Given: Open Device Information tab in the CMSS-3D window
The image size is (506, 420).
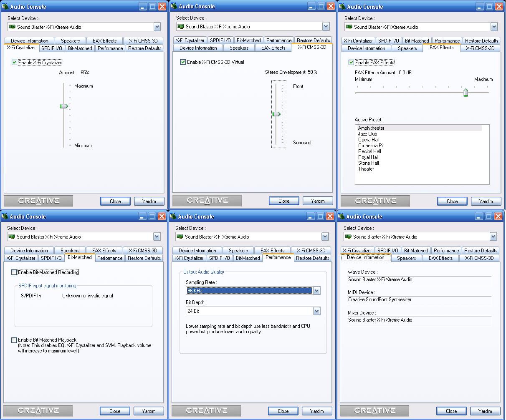Looking at the screenshot, I should tap(198, 48).
